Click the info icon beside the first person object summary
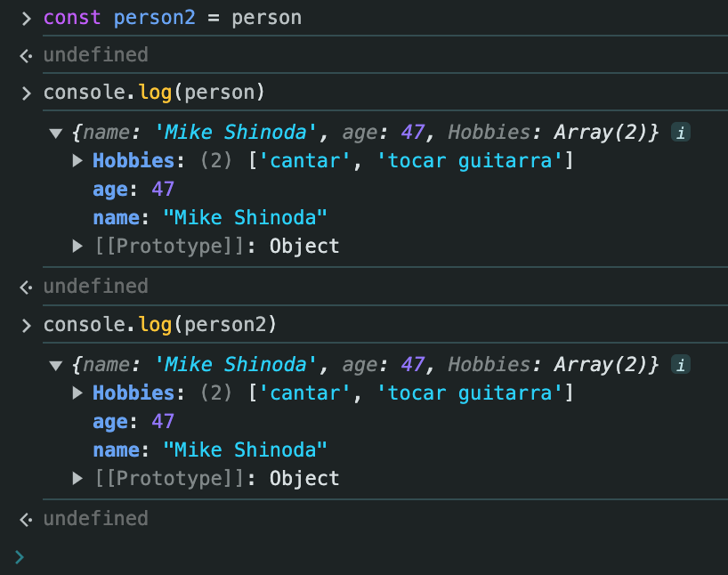This screenshot has height=575, width=728. pyautogui.click(x=681, y=133)
